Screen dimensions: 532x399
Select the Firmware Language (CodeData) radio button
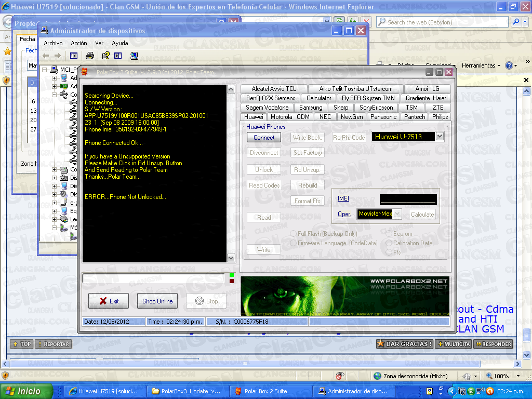coord(294,243)
